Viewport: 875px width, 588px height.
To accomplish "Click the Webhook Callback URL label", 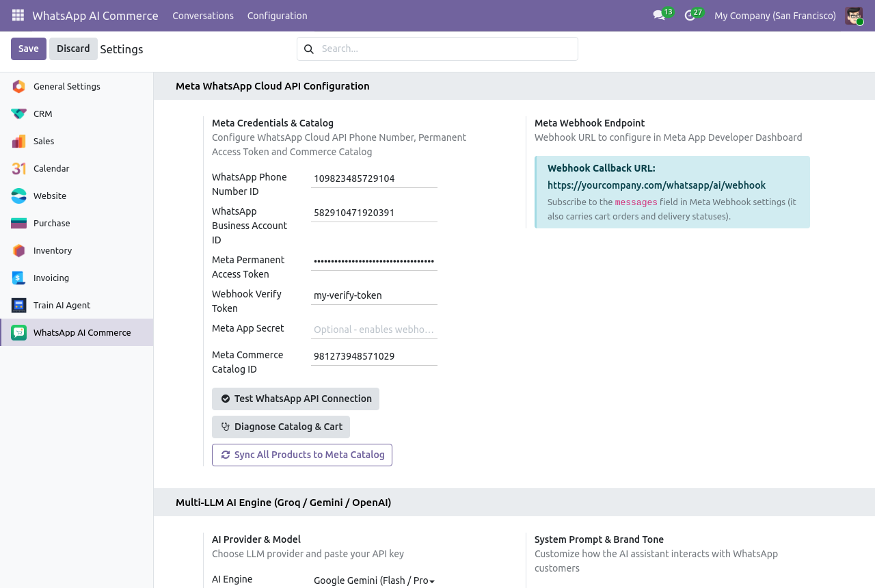I will (x=602, y=168).
